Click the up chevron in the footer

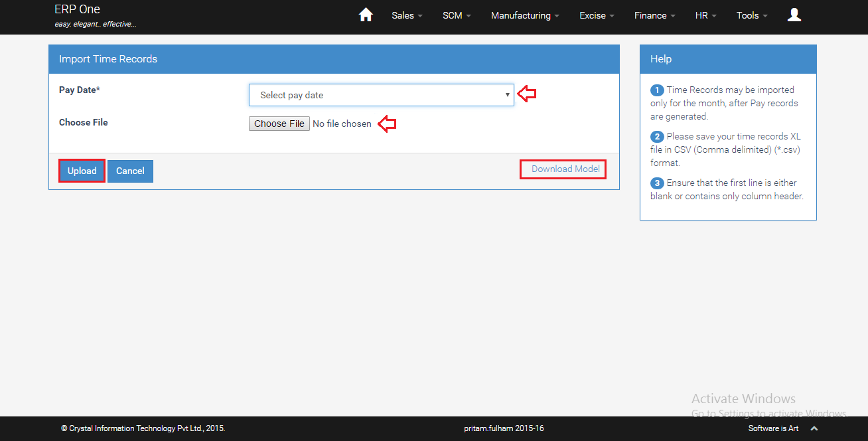[814, 429]
